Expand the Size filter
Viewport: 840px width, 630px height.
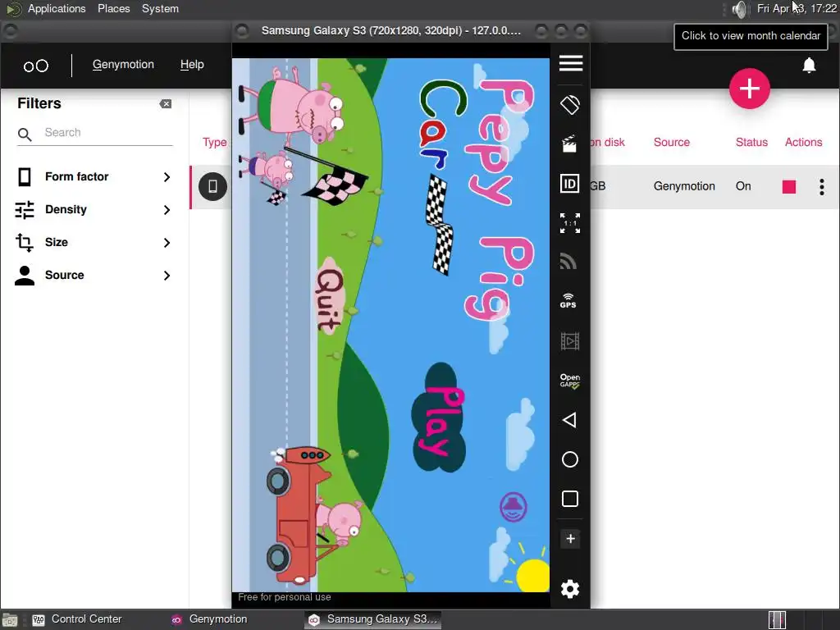pos(94,242)
